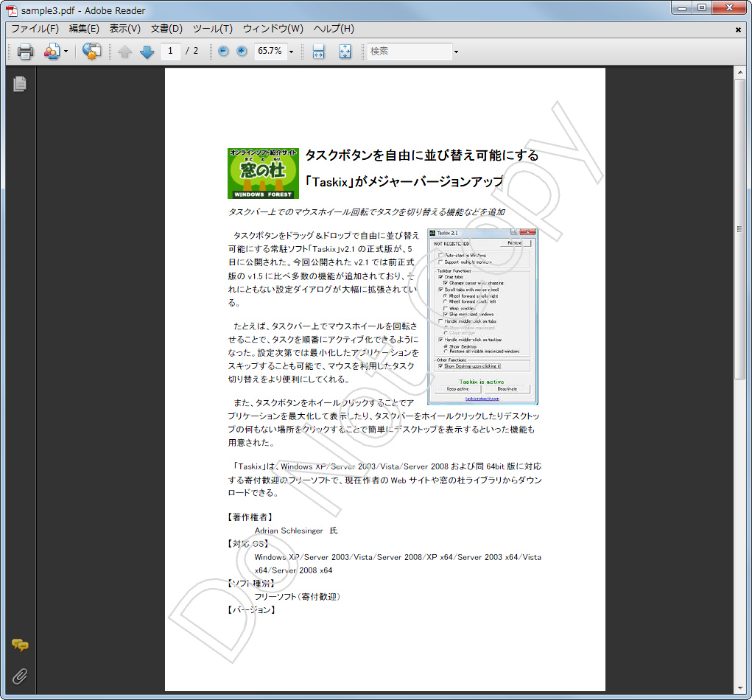Click the heading 【対応 OS】
The width and height of the screenshot is (752, 700).
pyautogui.click(x=248, y=544)
